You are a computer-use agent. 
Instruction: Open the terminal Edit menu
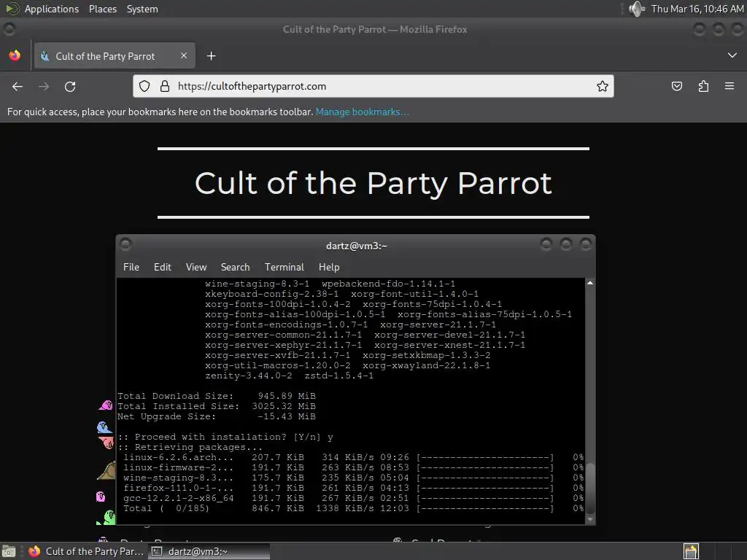coord(162,267)
